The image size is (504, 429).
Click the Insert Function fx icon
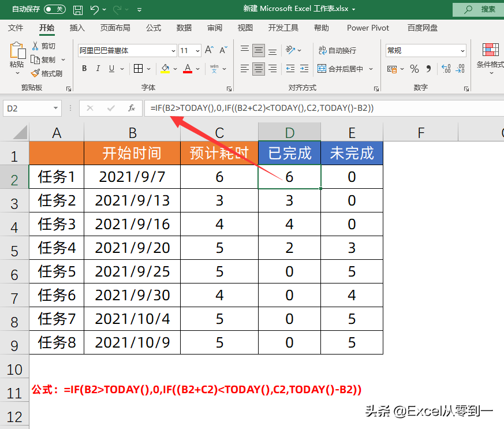(x=132, y=109)
